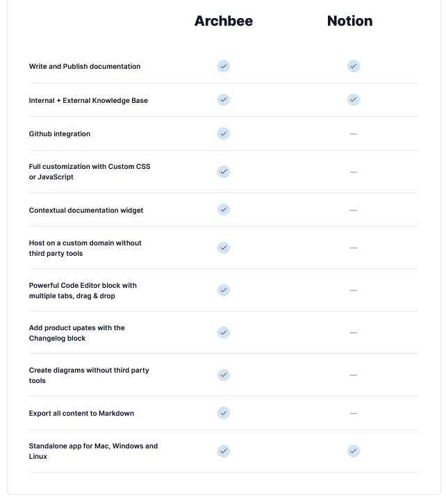Click Archbee checkmark for Internal + External Knowledge Base
Screen dimensions: 446x504
click(x=224, y=99)
